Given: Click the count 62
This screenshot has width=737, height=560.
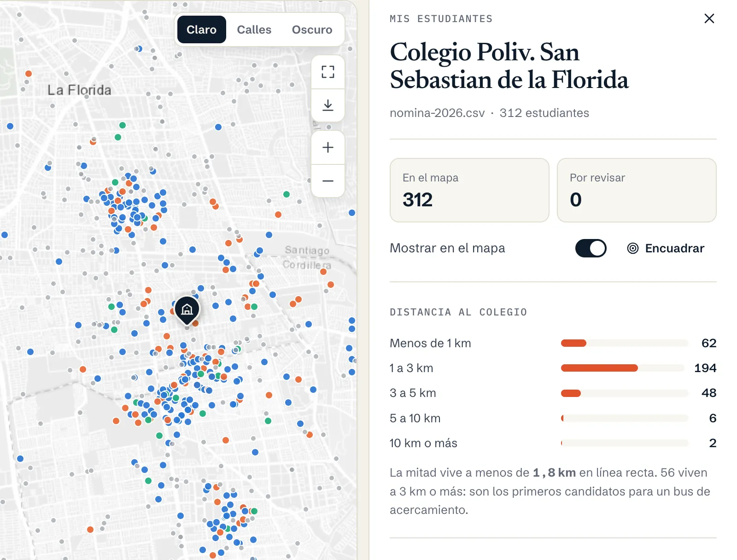Looking at the screenshot, I should coord(709,343).
